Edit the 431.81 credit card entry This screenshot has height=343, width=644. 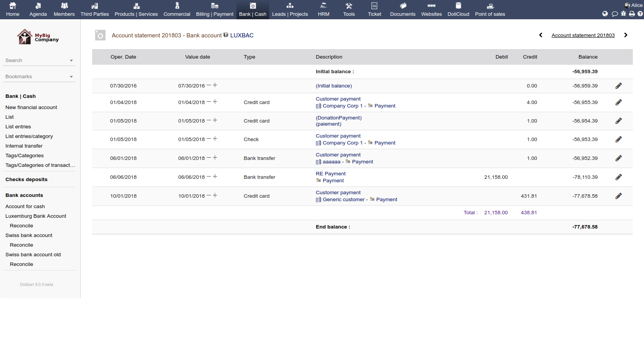(619, 196)
